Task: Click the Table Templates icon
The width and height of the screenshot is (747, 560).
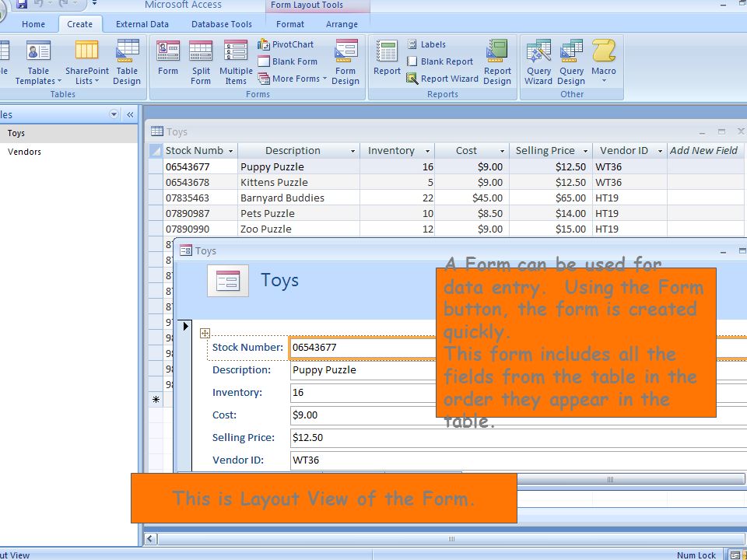Action: tap(38, 63)
